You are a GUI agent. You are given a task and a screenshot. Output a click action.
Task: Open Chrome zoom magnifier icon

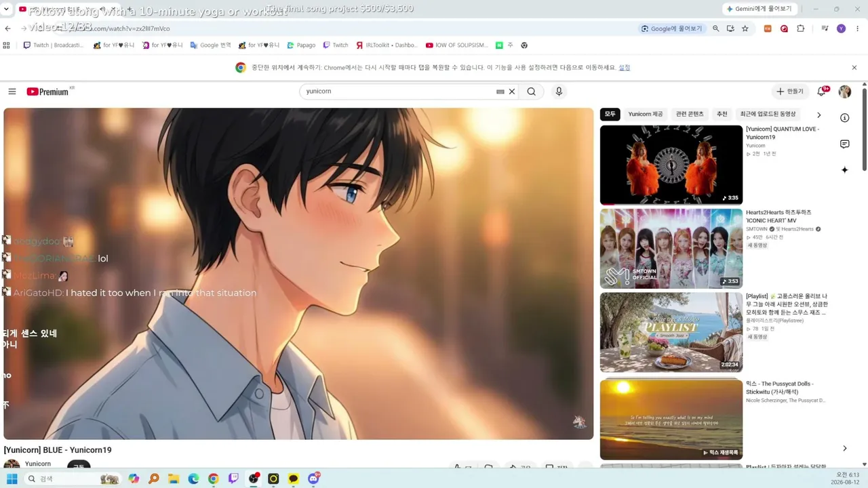tap(715, 28)
